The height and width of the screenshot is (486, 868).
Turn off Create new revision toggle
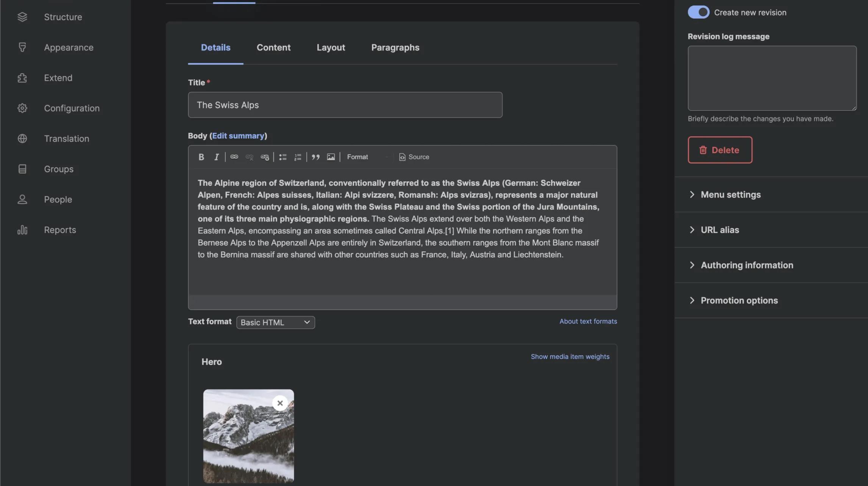(x=698, y=12)
